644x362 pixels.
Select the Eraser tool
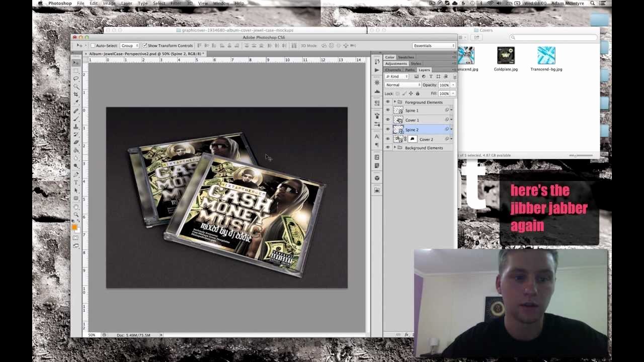click(x=76, y=143)
